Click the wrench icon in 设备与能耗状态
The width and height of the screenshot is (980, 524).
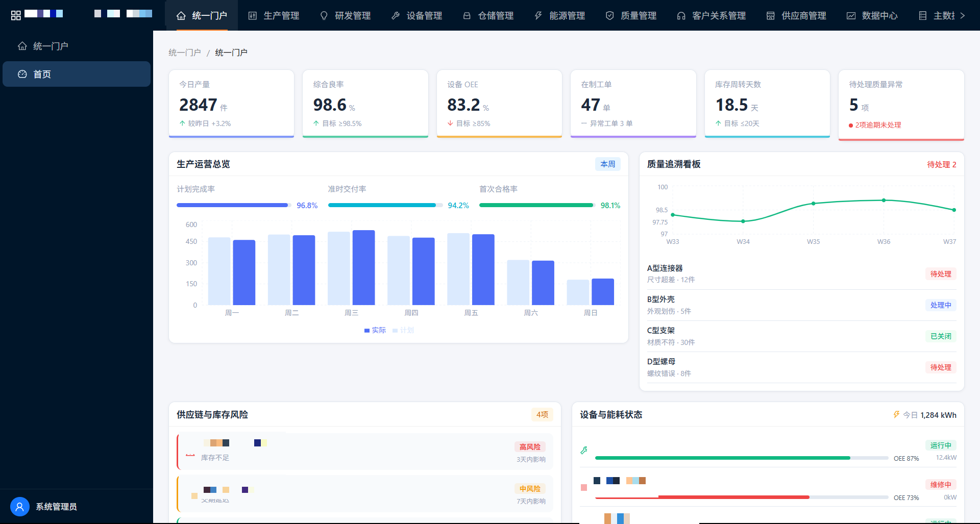[584, 450]
